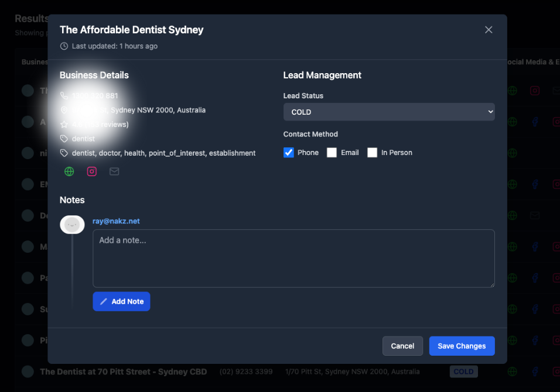
Task: Click the COLD badge in the 70 Pitt Street row
Action: click(463, 372)
